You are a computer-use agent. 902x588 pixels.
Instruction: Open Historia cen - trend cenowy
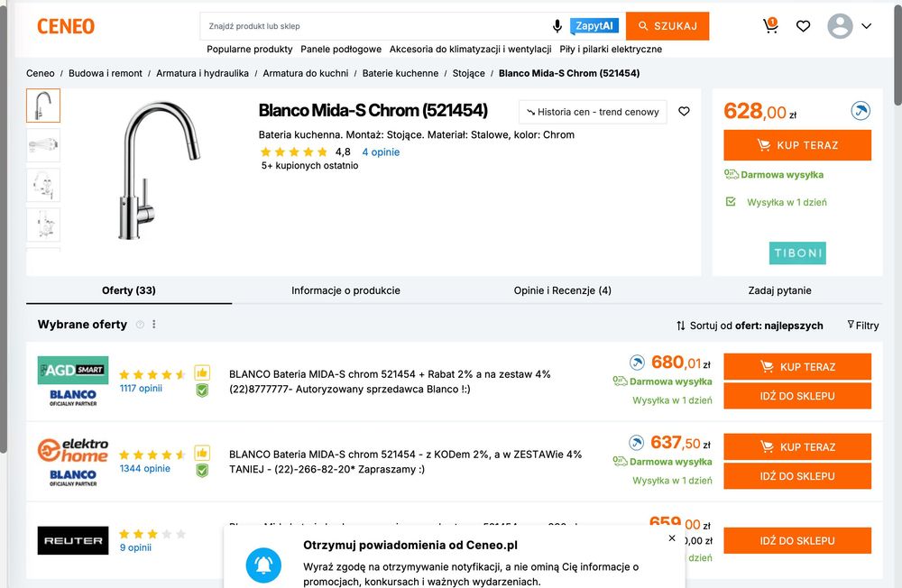593,112
